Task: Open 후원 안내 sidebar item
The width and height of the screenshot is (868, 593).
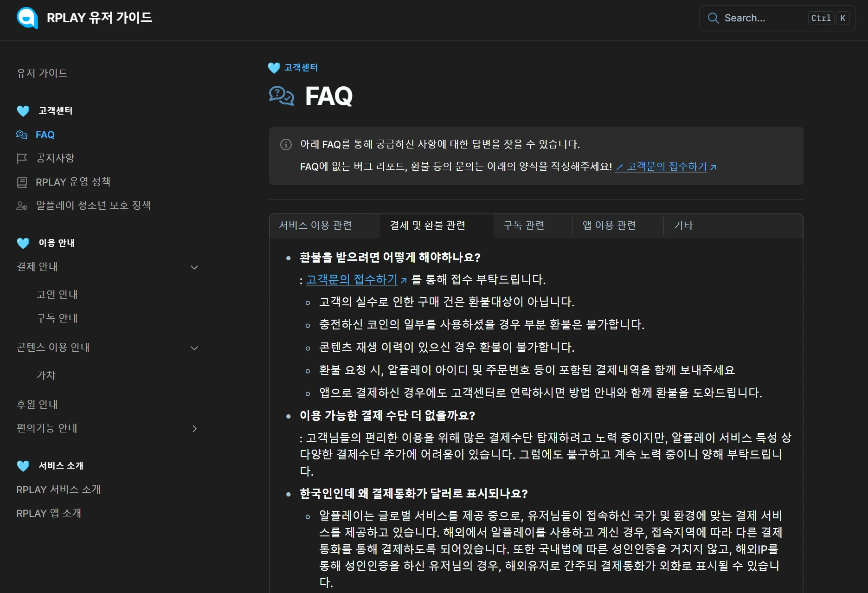Action: click(x=37, y=405)
